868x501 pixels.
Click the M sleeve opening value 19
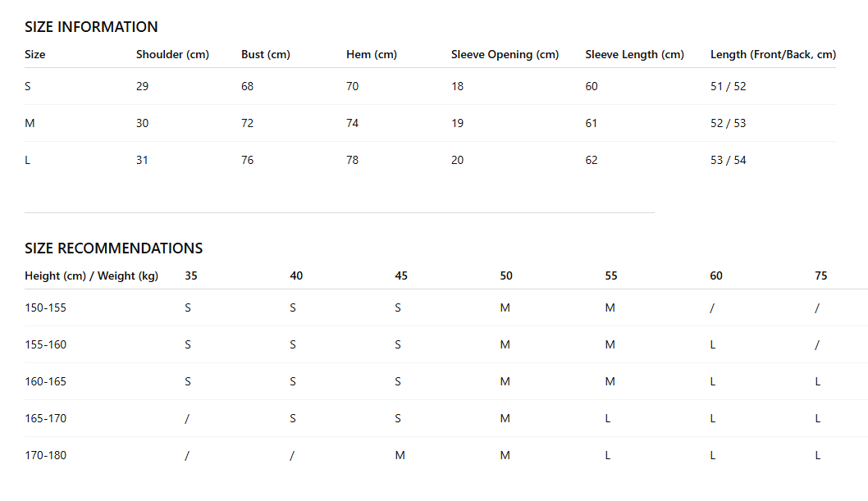click(x=457, y=123)
